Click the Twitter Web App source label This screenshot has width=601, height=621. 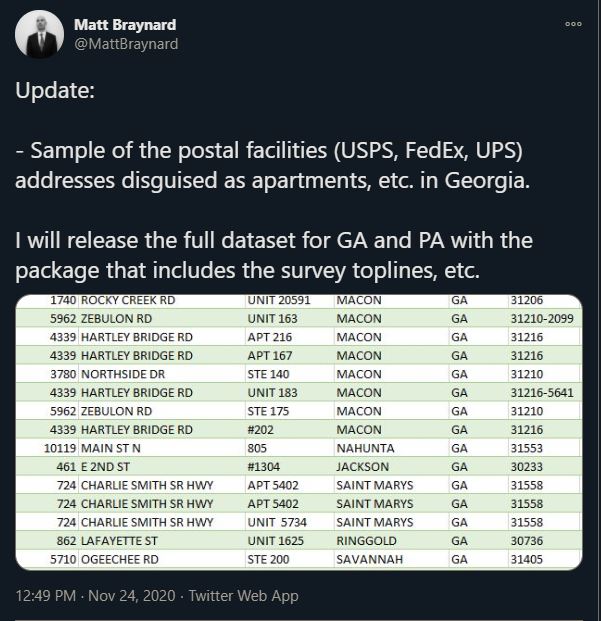243,596
